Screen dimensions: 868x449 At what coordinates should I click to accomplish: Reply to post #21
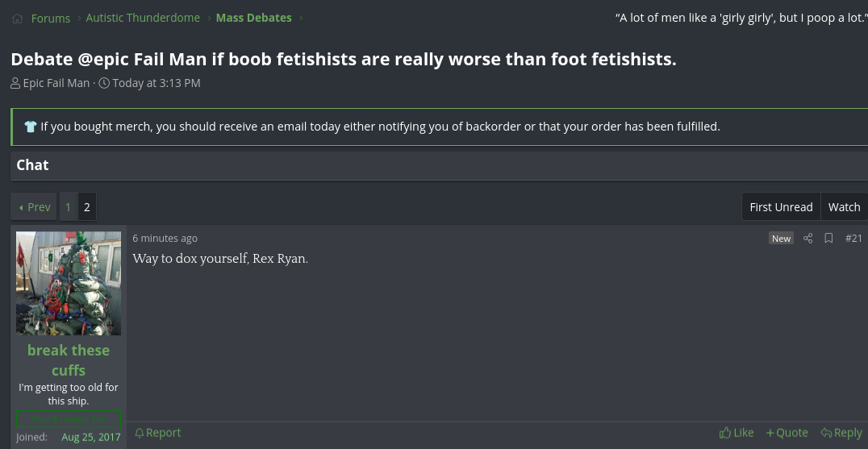click(x=841, y=432)
